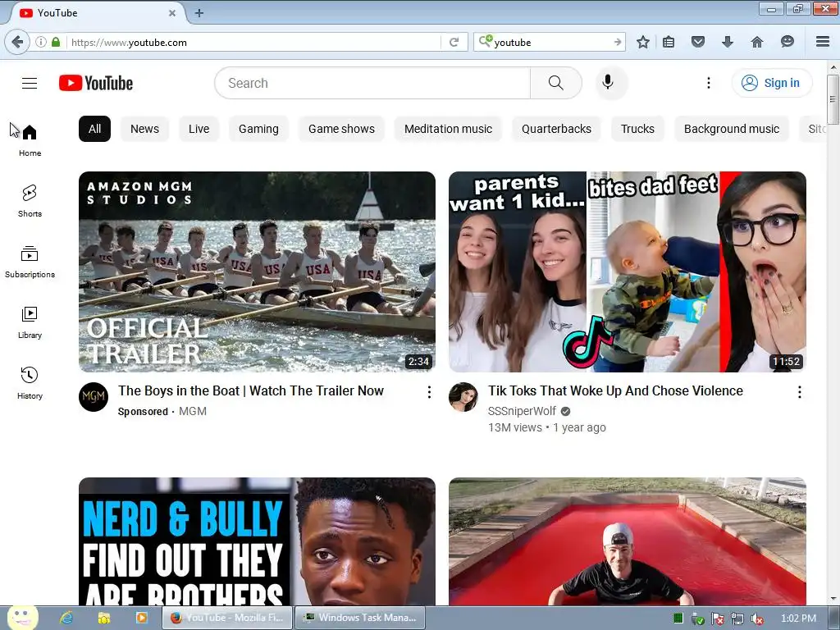Play the SSSniperWolf Tik Toks thumbnail
Screen dimensions: 840x630
point(628,272)
